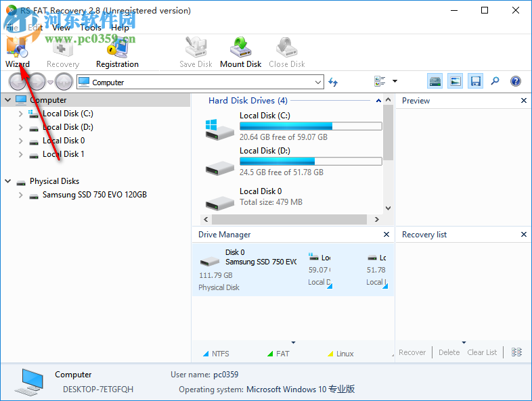Screen dimensions: 532x401
Task: Collapse the Computer tree node
Action: click(8, 100)
